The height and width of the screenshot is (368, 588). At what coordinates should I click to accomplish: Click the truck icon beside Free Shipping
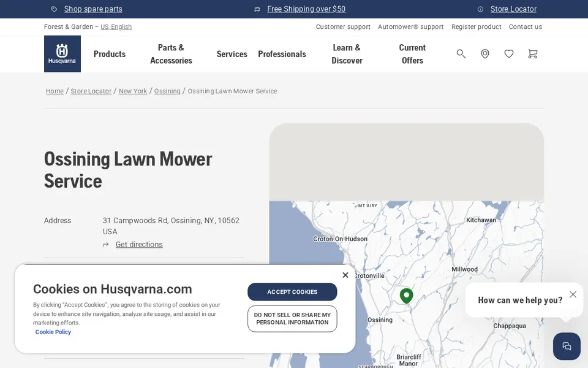pyautogui.click(x=257, y=9)
